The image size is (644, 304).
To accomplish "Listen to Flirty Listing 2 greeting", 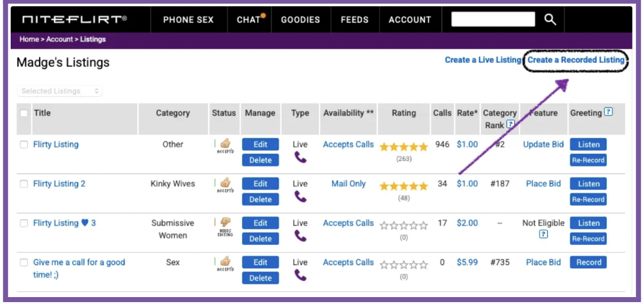I will [588, 184].
